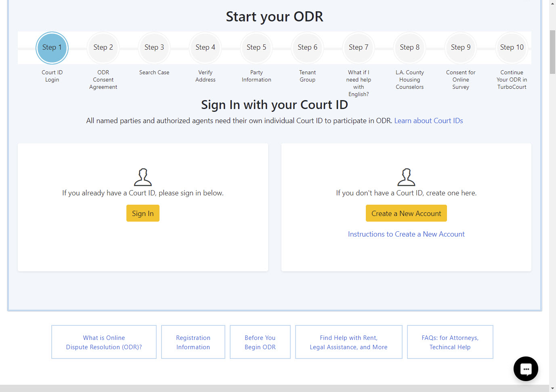Click Step 2 ODR Consent Agreement
Screen dimensions: 556x392
(103, 48)
